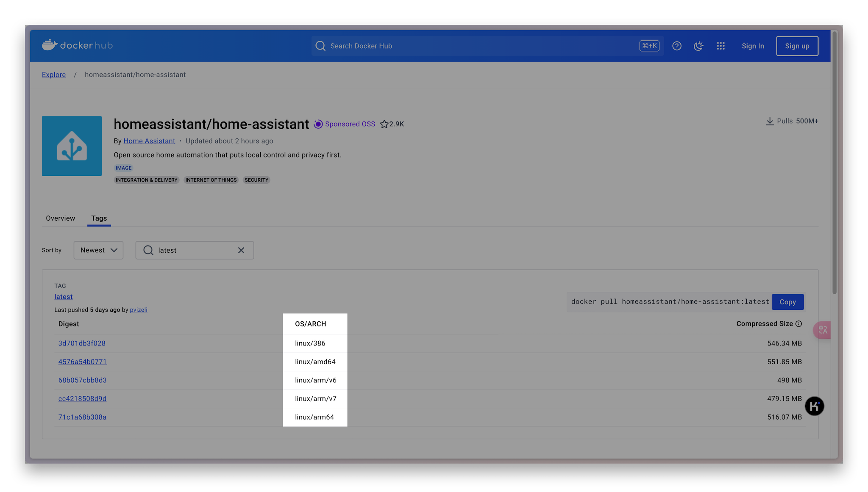Go to Explore breadcrumb link
868x492 pixels.
pyautogui.click(x=54, y=75)
